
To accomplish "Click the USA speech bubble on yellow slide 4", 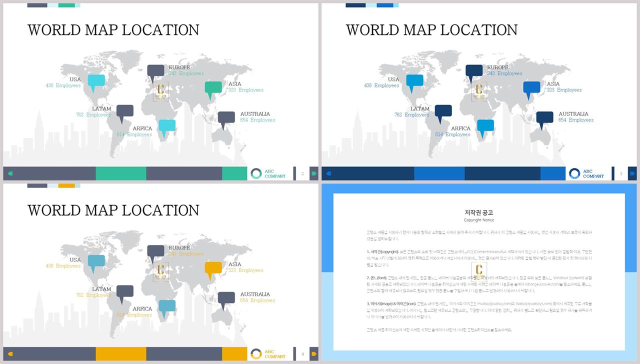I will tap(96, 263).
